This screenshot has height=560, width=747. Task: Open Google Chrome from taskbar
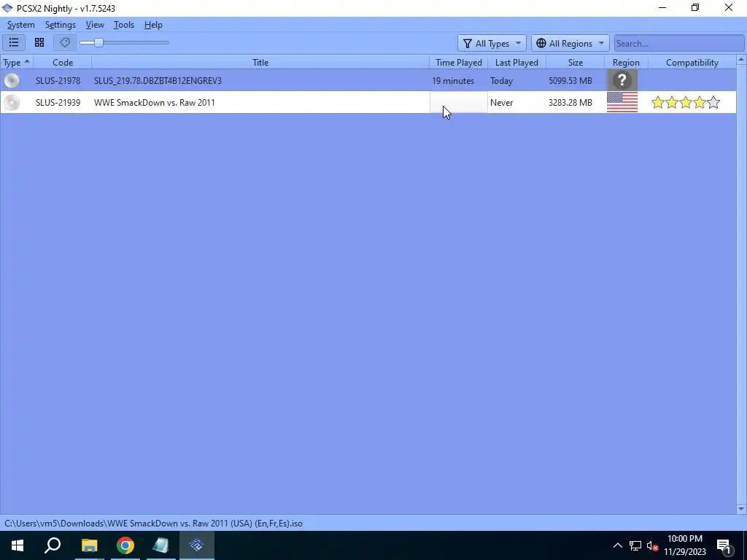pyautogui.click(x=125, y=545)
